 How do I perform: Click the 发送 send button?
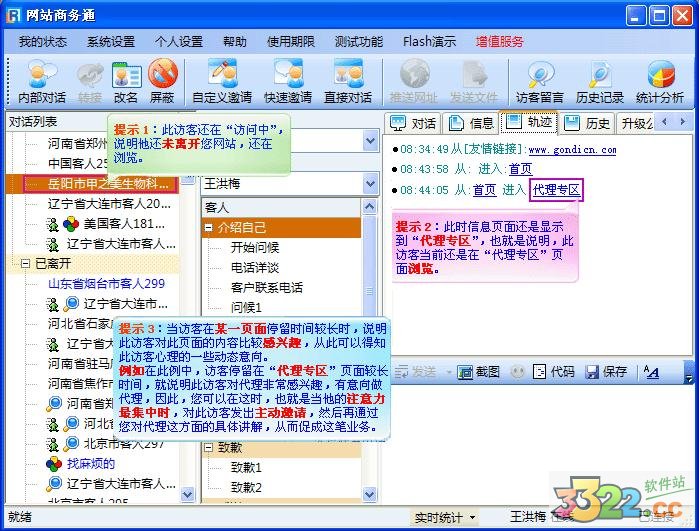(x=416, y=371)
